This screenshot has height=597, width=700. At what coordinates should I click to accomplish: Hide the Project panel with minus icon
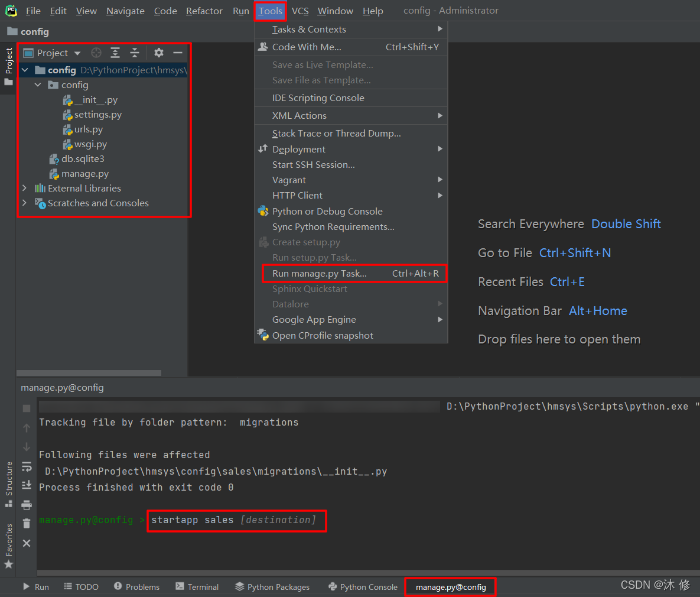click(178, 53)
